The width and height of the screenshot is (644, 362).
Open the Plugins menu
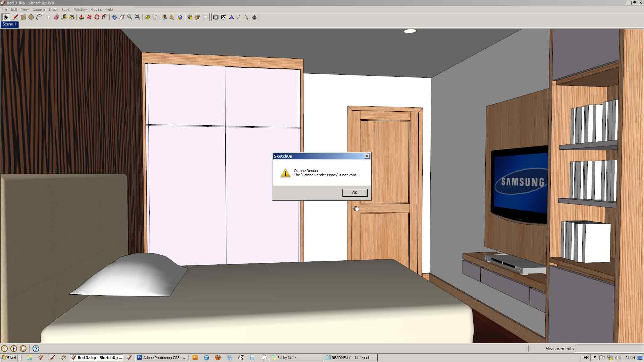pyautogui.click(x=96, y=9)
